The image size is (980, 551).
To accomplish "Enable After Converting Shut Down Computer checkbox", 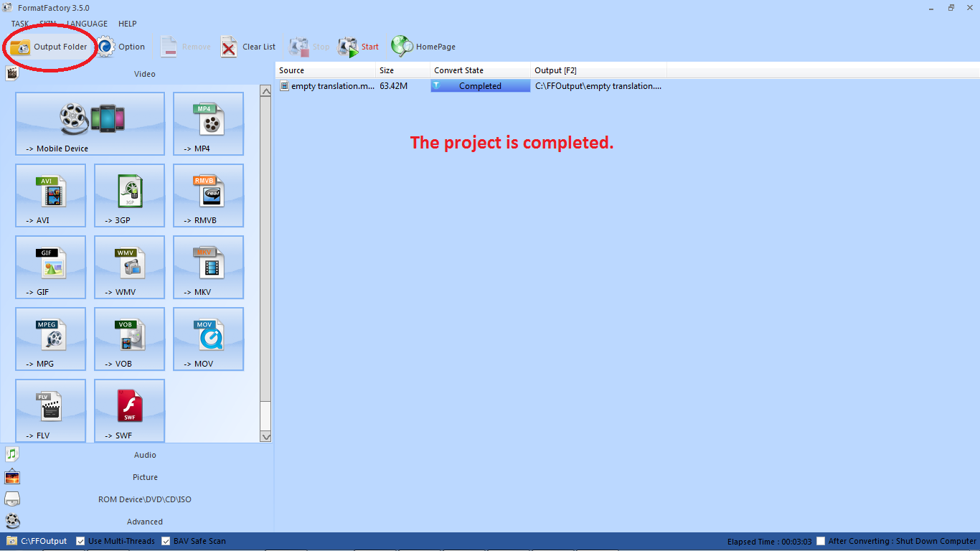I will [x=821, y=541].
